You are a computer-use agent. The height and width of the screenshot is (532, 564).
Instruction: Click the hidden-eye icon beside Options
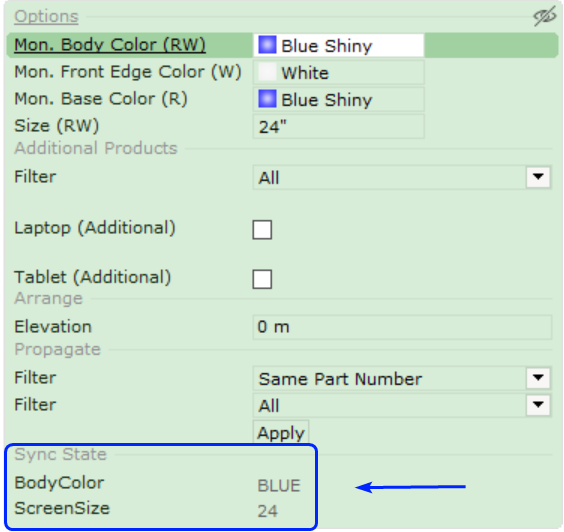545,17
